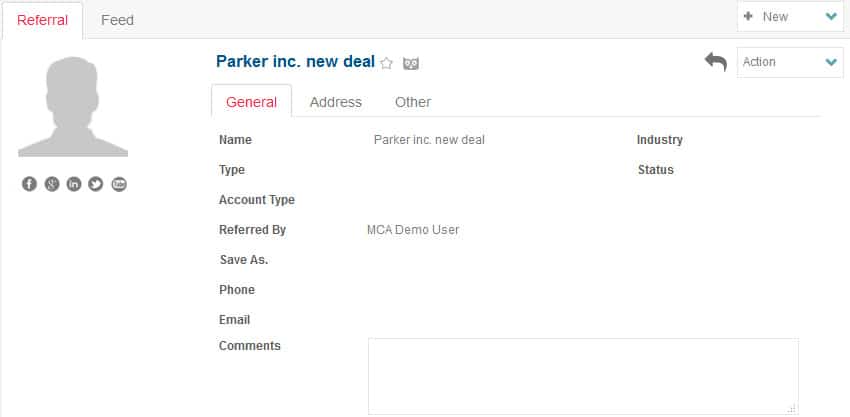Click the Google Plus social icon
850x417 pixels.
52,184
